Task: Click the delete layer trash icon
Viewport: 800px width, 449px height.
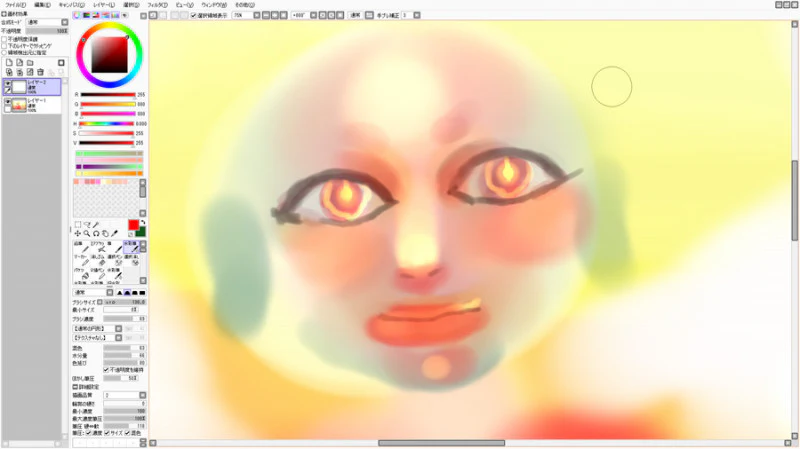Action: point(41,72)
